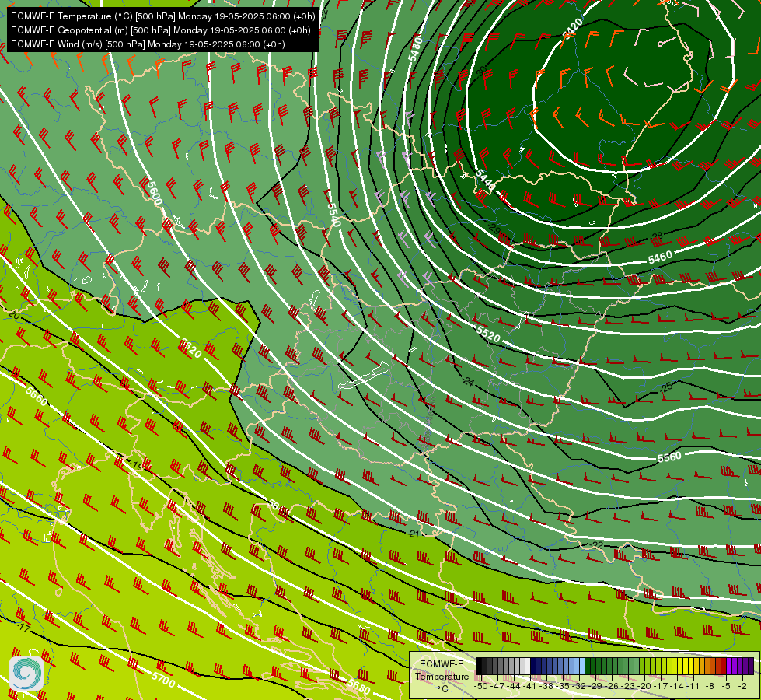Click the bright purple legend swatch above -5
The width and height of the screenshot is (761, 700).
[729, 666]
